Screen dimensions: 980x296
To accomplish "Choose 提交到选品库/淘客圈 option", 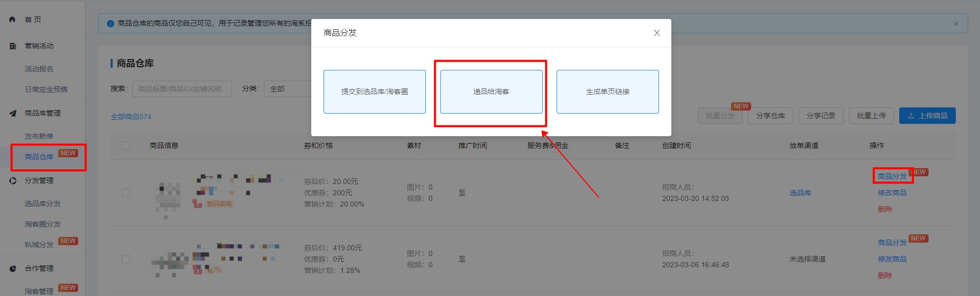I will [x=375, y=92].
